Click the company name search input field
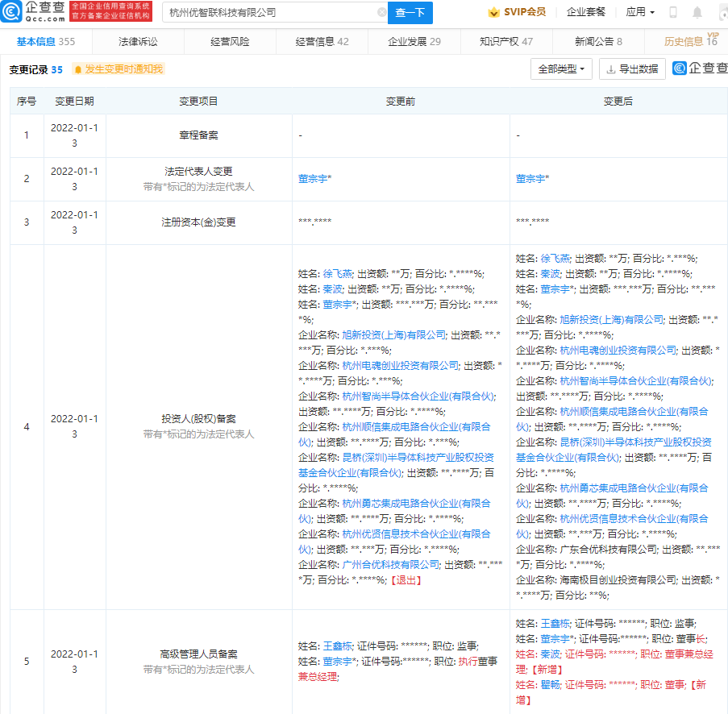 pos(270,13)
